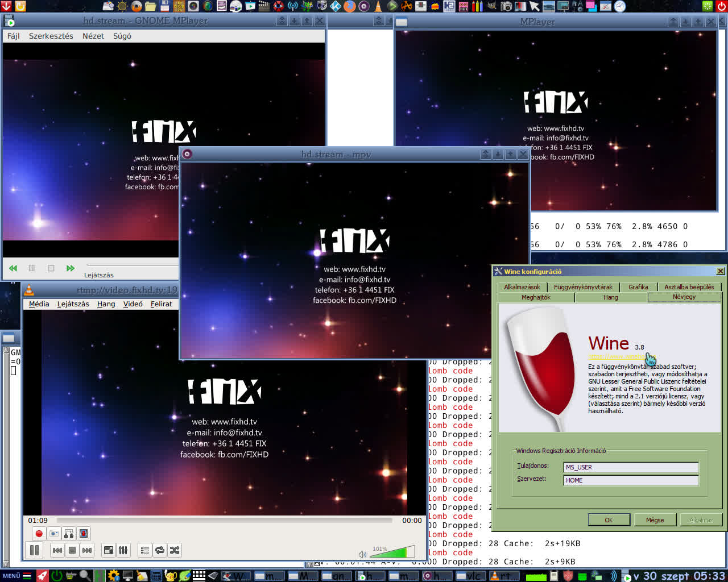Screen dimensions: 728x582
Task: Open the MENÜ start button
Action: coord(16,576)
